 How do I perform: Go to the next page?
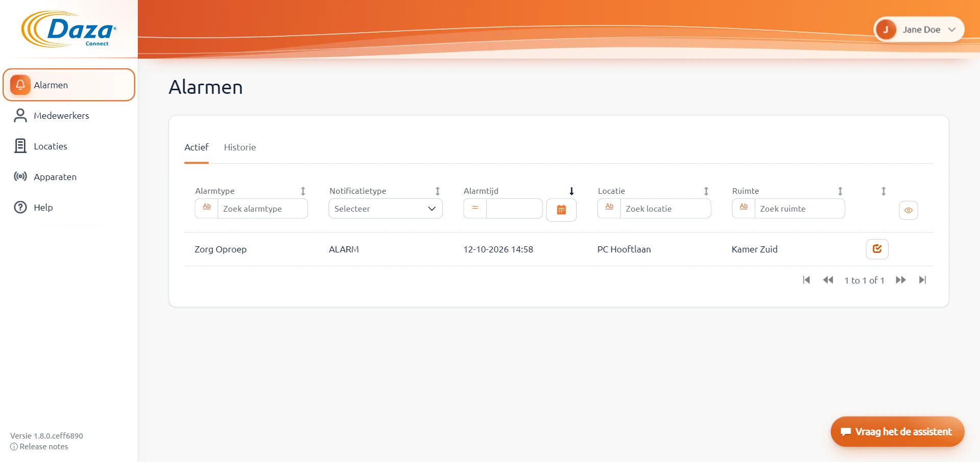pos(901,280)
